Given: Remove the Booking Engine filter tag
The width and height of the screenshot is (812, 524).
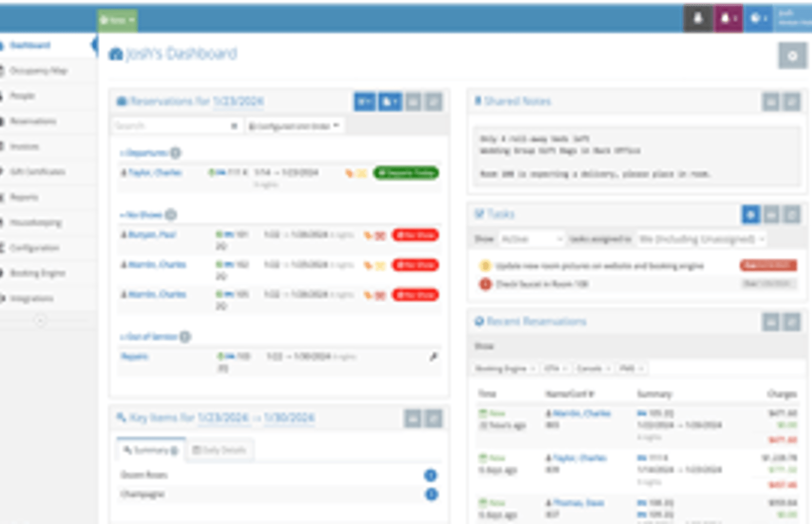Looking at the screenshot, I should pos(532,369).
